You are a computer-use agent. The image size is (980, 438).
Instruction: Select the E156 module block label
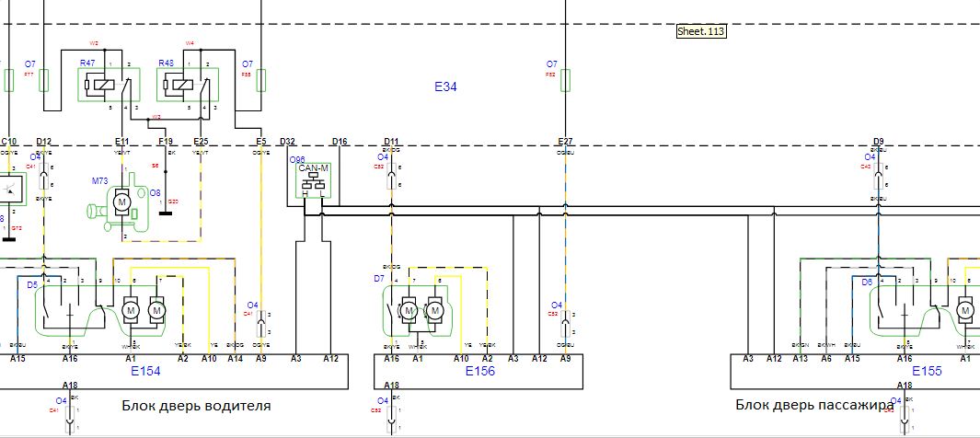[480, 371]
